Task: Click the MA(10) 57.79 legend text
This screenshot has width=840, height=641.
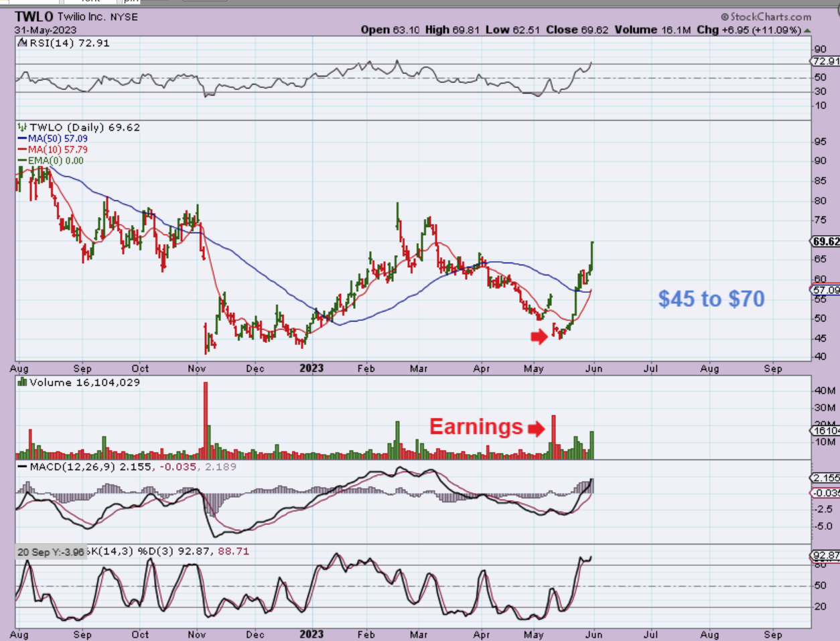Action: coord(58,149)
